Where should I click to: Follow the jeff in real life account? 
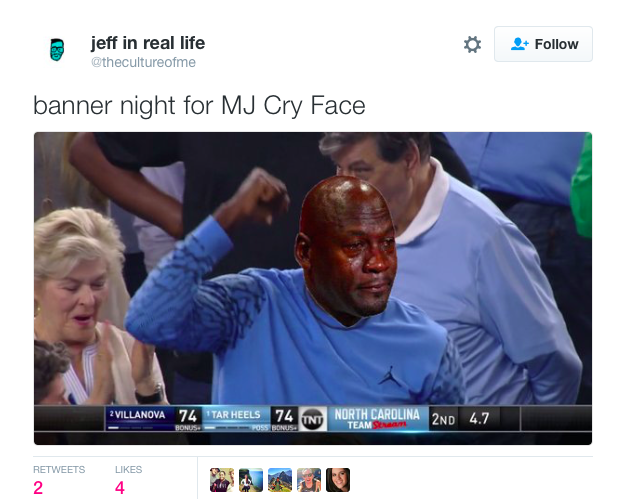543,44
